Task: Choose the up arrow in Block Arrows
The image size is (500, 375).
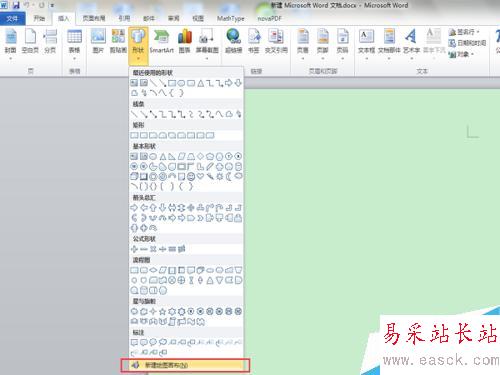Action: [x=153, y=208]
